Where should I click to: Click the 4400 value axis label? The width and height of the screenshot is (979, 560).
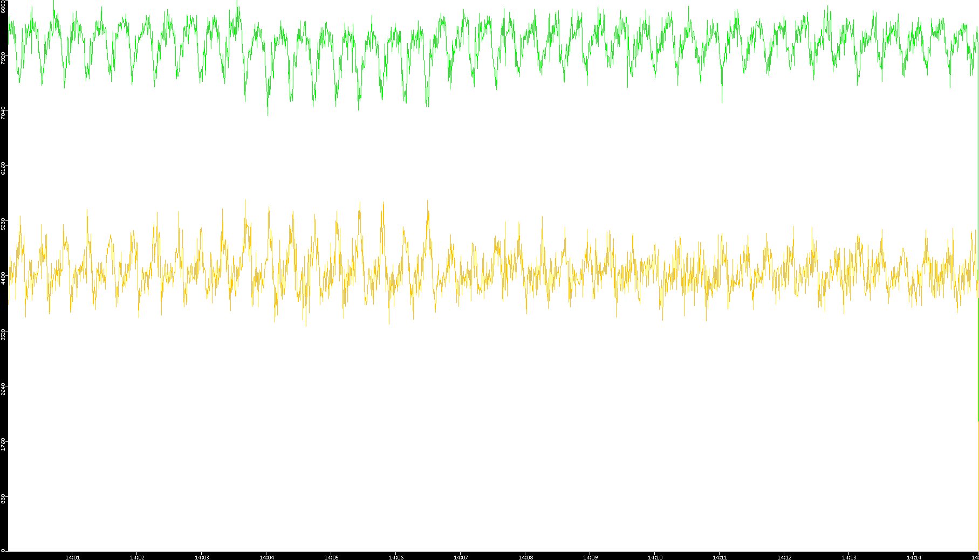[x=3, y=278]
